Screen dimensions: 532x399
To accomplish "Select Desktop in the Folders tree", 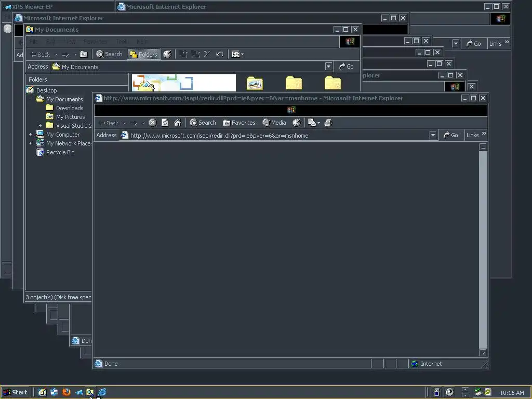I will [46, 90].
